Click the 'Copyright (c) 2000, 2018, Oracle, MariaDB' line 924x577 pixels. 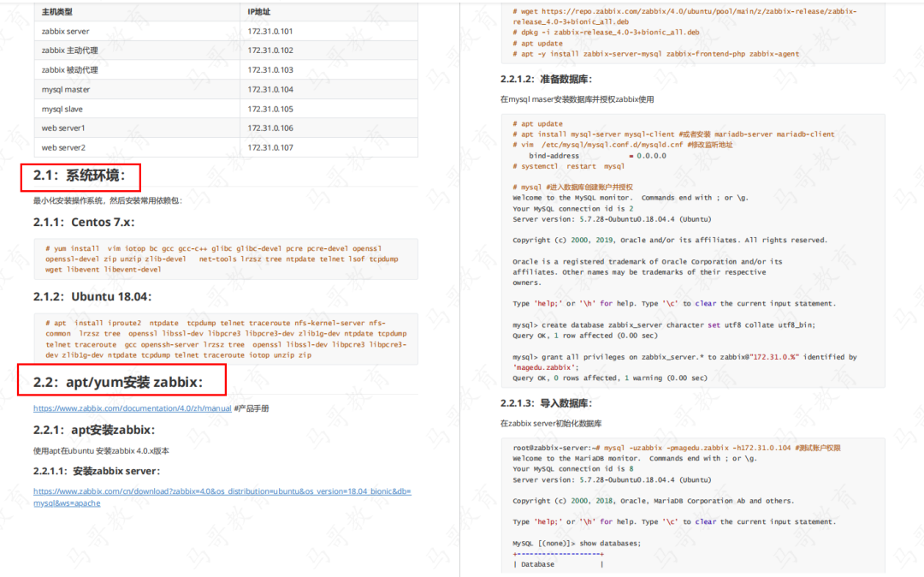654,501
